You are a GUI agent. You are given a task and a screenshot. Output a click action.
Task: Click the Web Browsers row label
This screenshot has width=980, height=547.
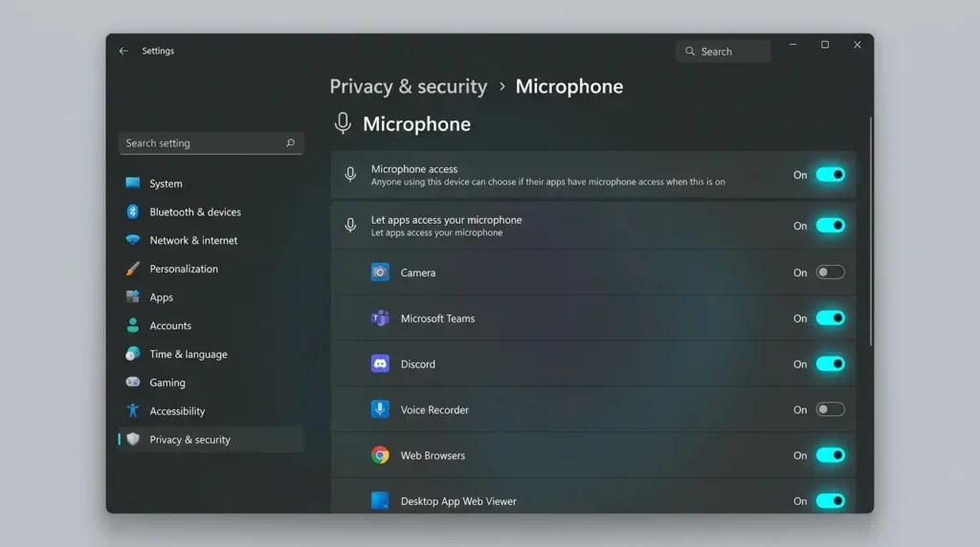[433, 455]
